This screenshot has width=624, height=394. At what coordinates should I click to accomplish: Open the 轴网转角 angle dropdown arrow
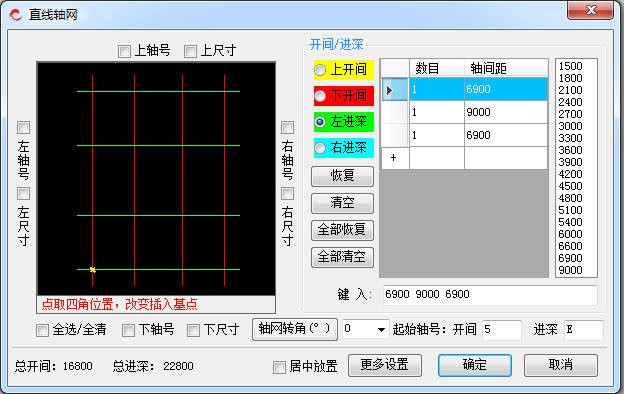(x=381, y=330)
